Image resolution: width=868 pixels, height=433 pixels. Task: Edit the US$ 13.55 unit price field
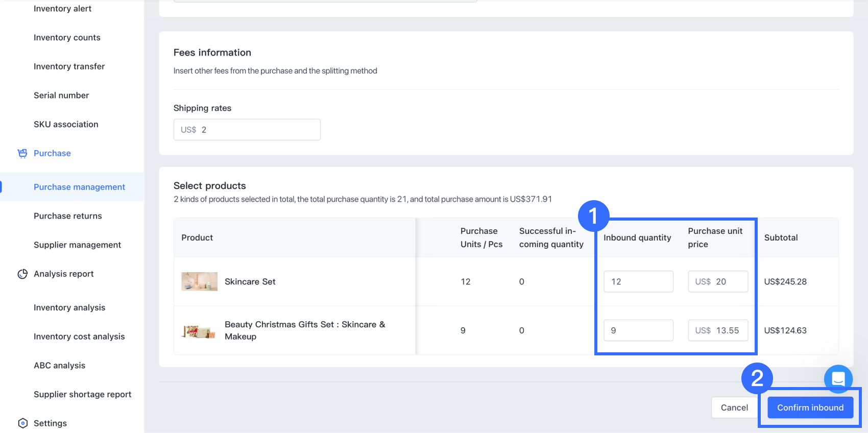(718, 330)
